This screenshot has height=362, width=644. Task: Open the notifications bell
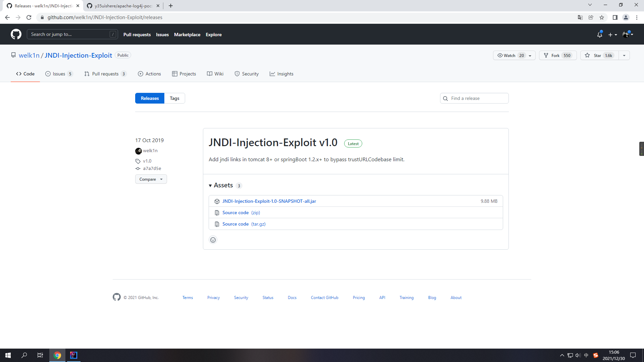point(599,35)
